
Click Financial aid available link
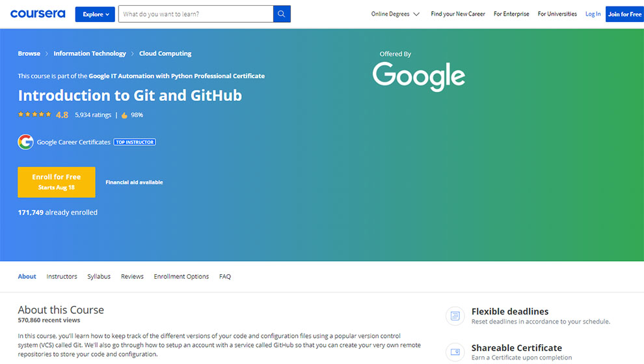tap(134, 182)
